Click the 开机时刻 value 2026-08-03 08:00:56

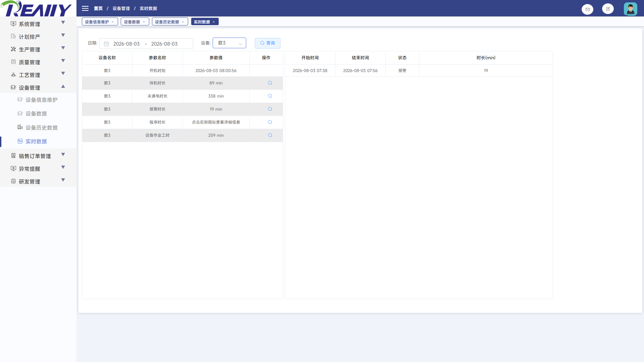[x=216, y=70]
